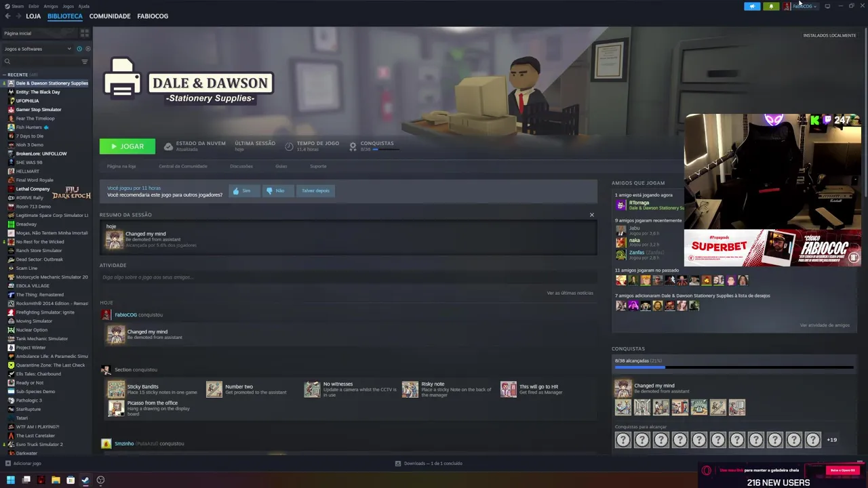The height and width of the screenshot is (488, 868).
Task: Select Ready or Not in library
Action: [30, 383]
